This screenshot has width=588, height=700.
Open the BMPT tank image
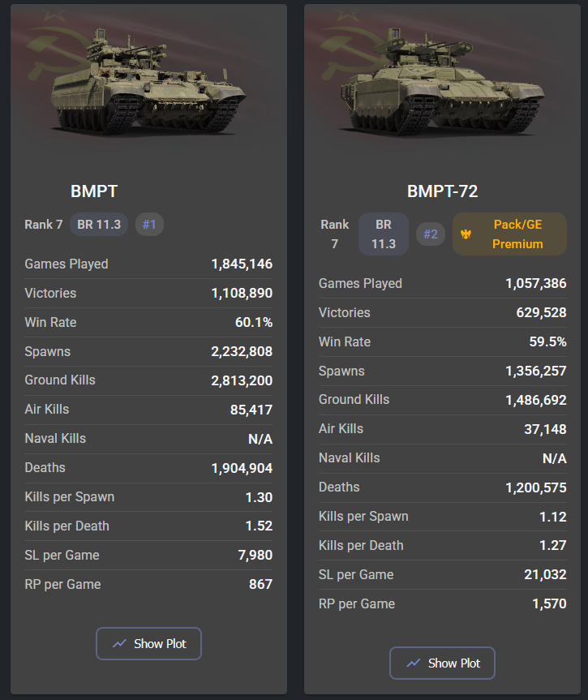point(148,91)
